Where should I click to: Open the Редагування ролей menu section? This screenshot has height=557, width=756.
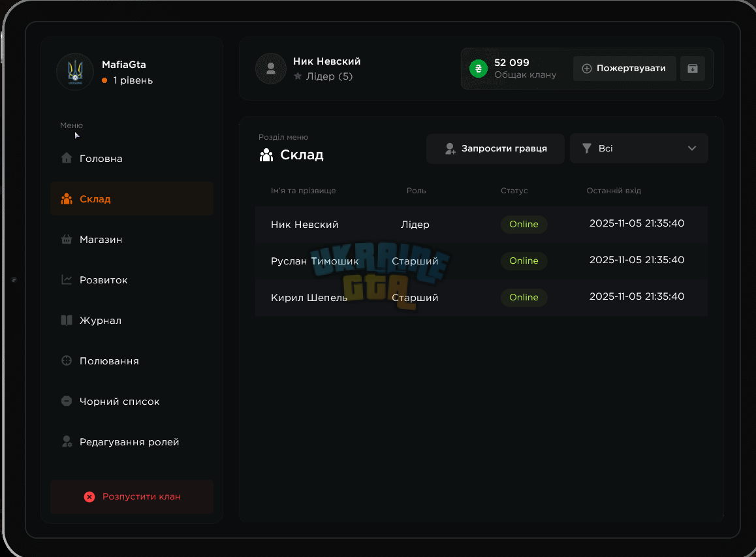[x=132, y=441]
